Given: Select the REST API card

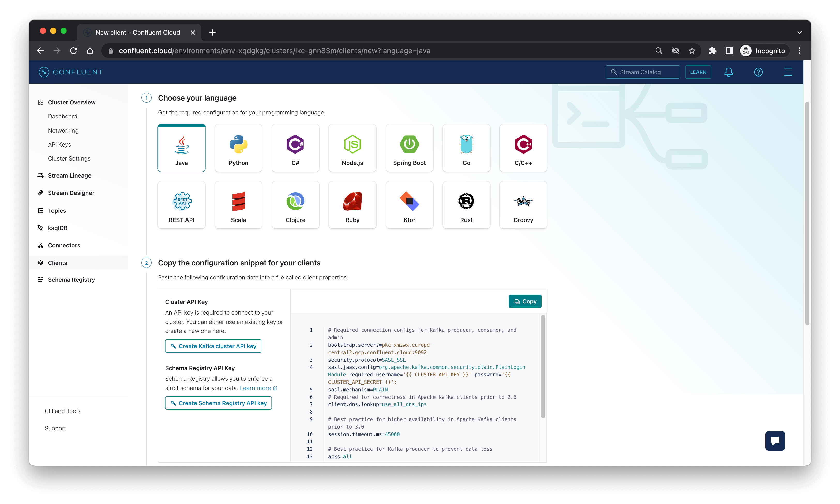Looking at the screenshot, I should coord(182,205).
